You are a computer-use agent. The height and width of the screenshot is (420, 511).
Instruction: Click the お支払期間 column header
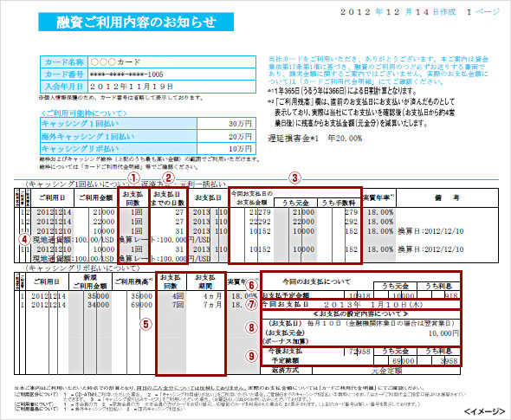click(205, 281)
